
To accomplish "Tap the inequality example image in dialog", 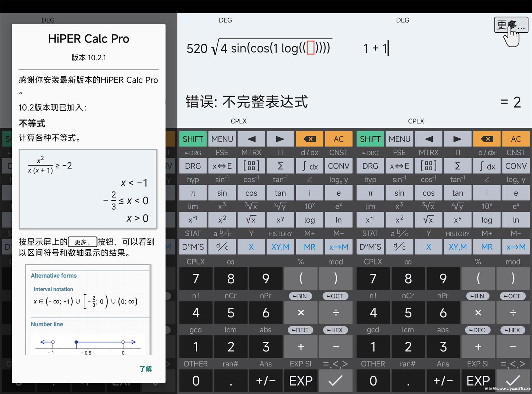I will [88, 189].
